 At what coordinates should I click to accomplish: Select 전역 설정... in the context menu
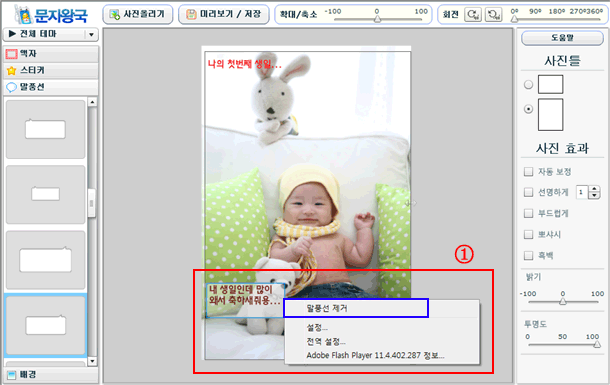326,342
